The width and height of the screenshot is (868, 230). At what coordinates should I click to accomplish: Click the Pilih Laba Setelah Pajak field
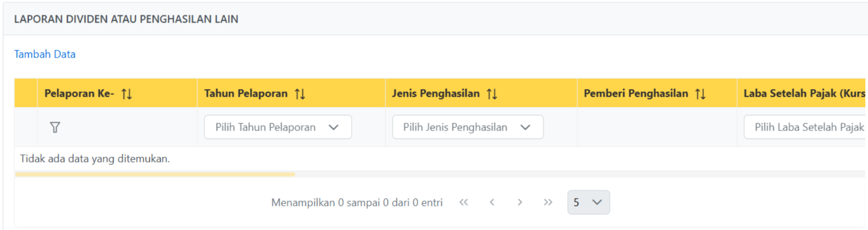pos(804,127)
